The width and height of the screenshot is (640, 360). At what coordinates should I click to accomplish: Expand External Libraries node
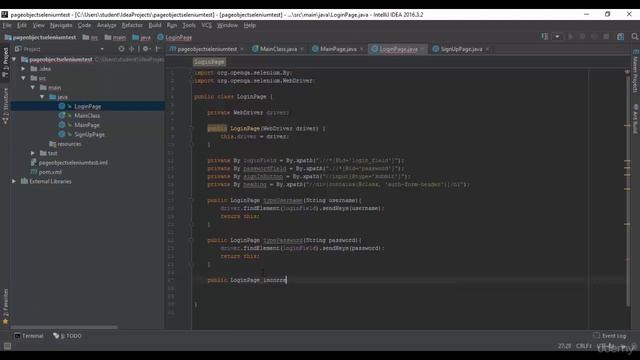(14, 182)
